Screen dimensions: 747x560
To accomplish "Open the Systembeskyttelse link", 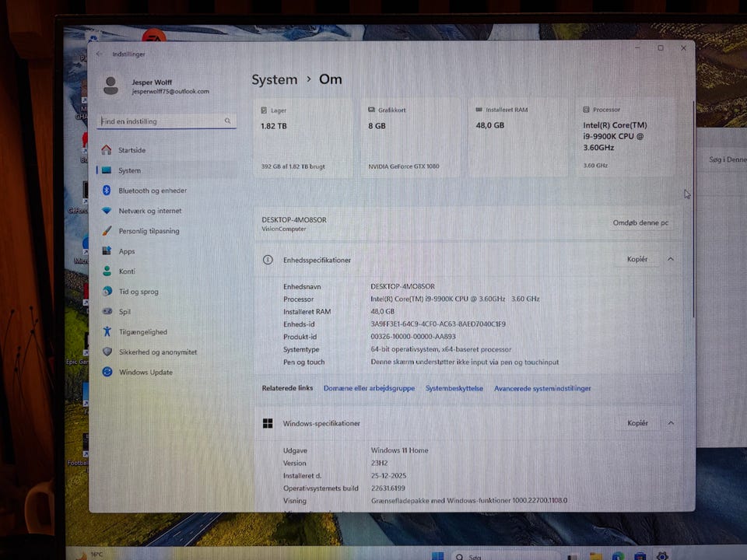I will pyautogui.click(x=454, y=388).
